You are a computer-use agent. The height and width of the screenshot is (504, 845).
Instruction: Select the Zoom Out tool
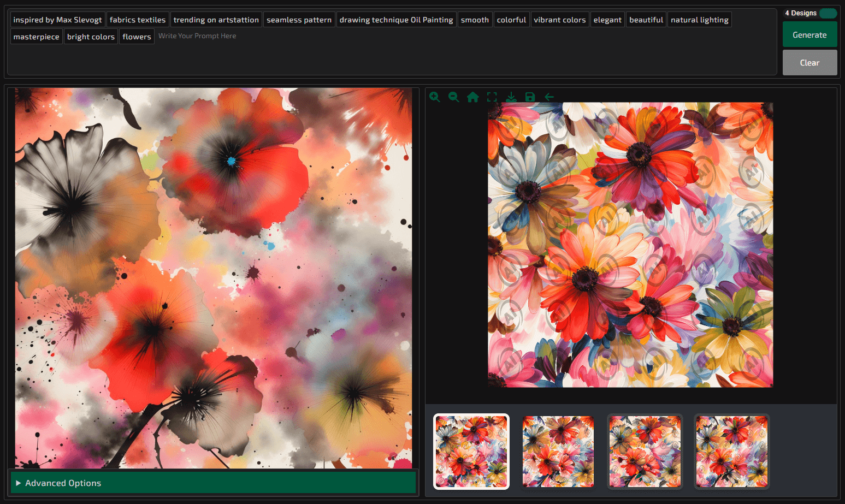click(x=454, y=97)
